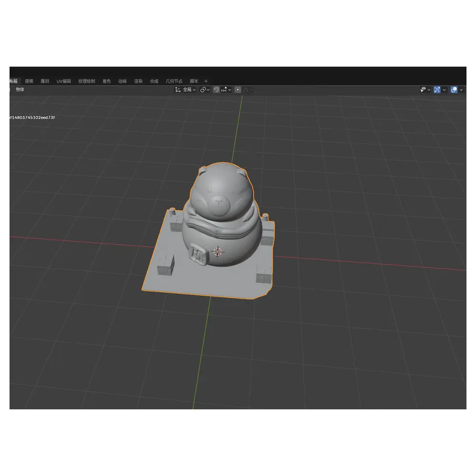
Task: Click the object name text ending in eed73f
Action: [32, 118]
